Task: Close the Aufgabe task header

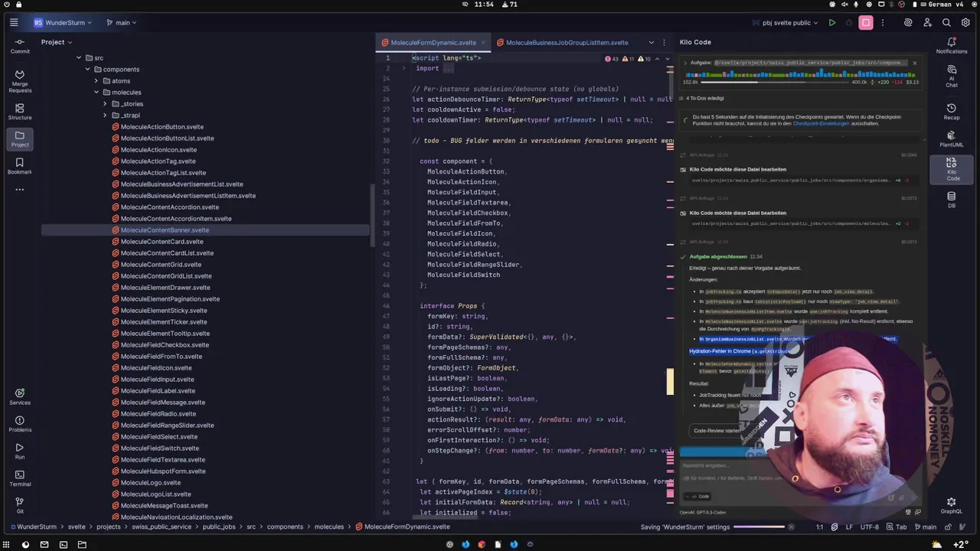Action: click(x=914, y=63)
